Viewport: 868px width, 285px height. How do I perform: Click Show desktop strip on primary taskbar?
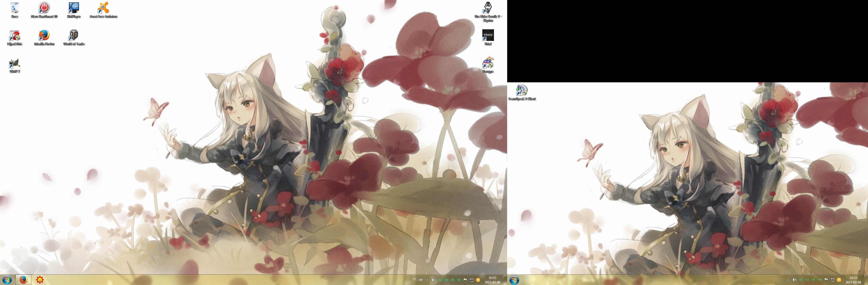(505, 280)
